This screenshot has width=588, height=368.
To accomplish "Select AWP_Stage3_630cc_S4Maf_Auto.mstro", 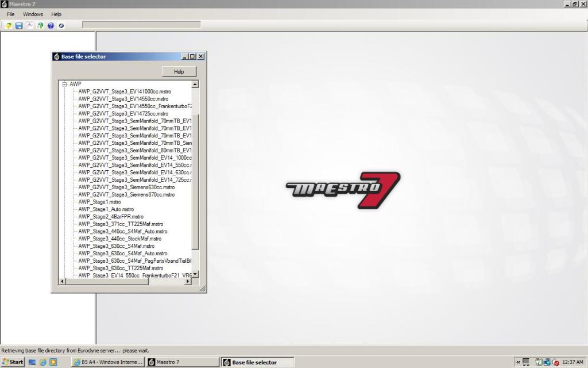I will point(123,254).
